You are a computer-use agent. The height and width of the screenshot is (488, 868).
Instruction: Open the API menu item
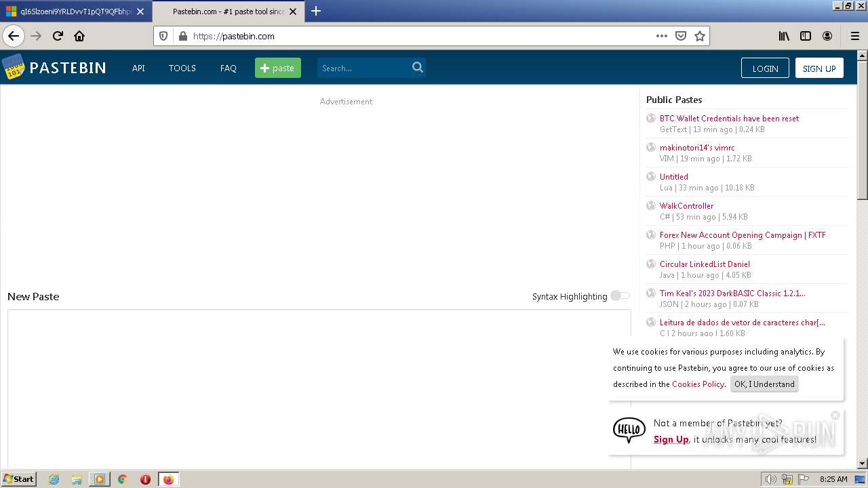coord(138,68)
